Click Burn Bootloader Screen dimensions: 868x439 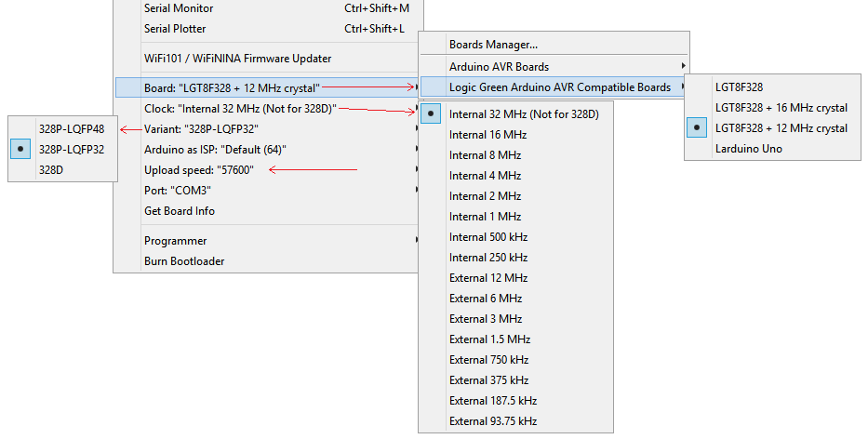point(268,261)
